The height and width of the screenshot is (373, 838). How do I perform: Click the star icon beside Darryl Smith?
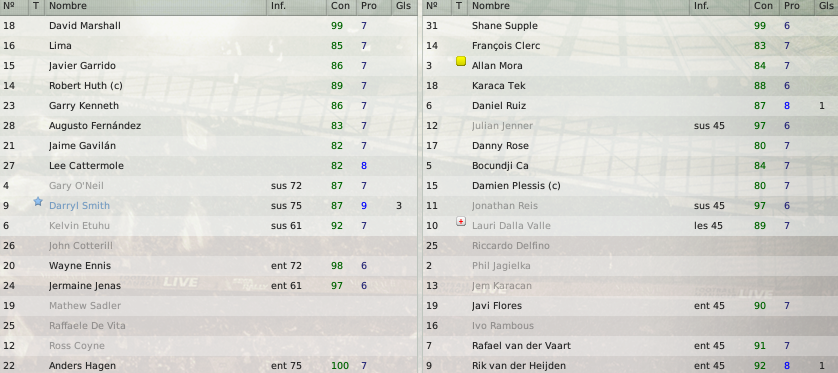[37, 202]
